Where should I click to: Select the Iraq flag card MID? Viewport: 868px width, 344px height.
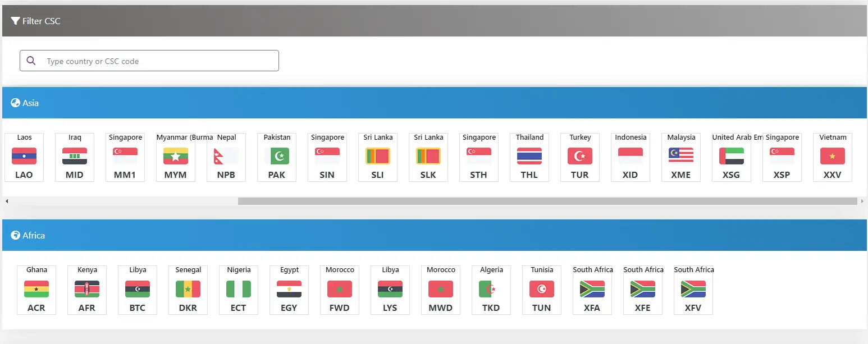coord(75,157)
